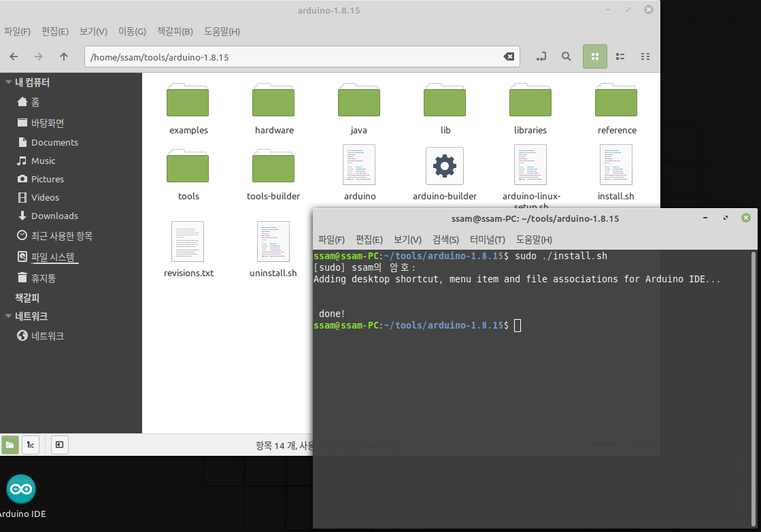Open the java folder
The image size is (761, 532).
point(358,109)
